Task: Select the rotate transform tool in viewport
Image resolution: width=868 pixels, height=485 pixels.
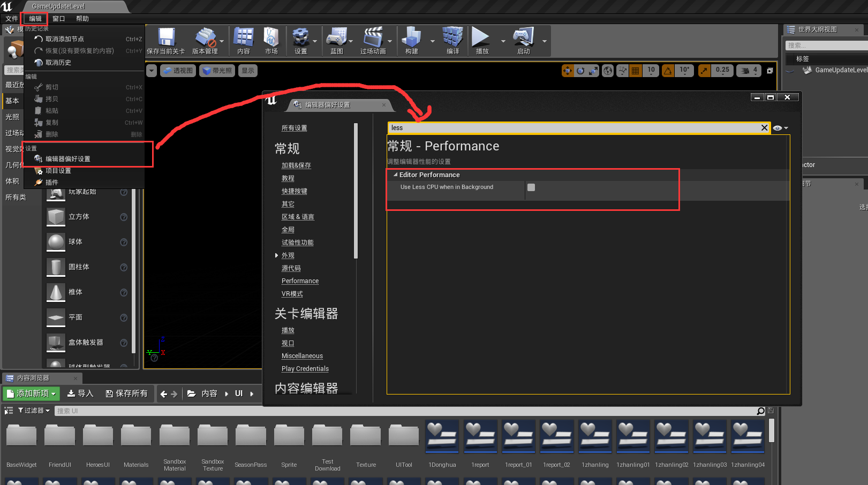Action: pos(580,70)
